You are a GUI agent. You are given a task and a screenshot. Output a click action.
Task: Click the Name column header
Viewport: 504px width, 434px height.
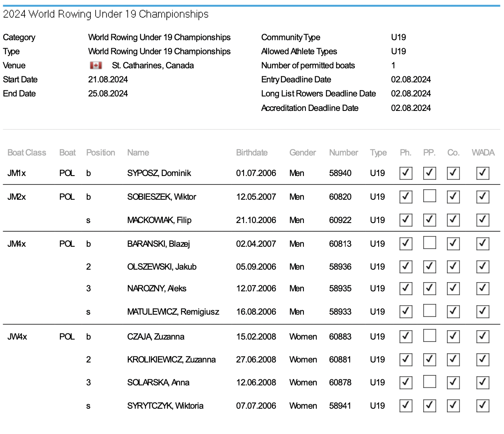(x=138, y=153)
